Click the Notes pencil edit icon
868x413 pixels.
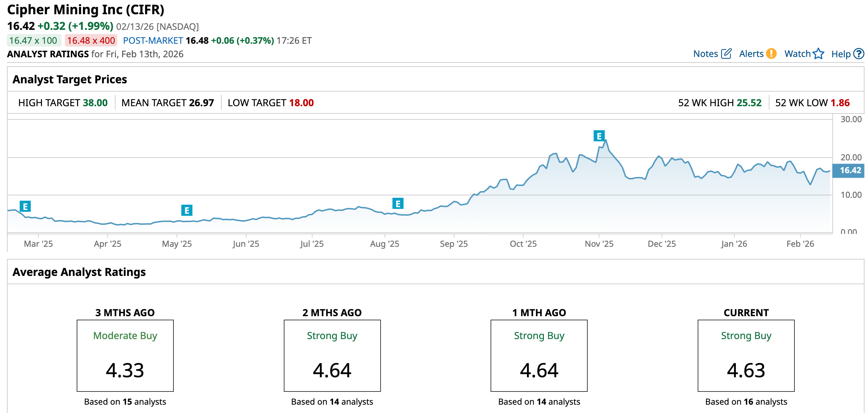pos(726,54)
